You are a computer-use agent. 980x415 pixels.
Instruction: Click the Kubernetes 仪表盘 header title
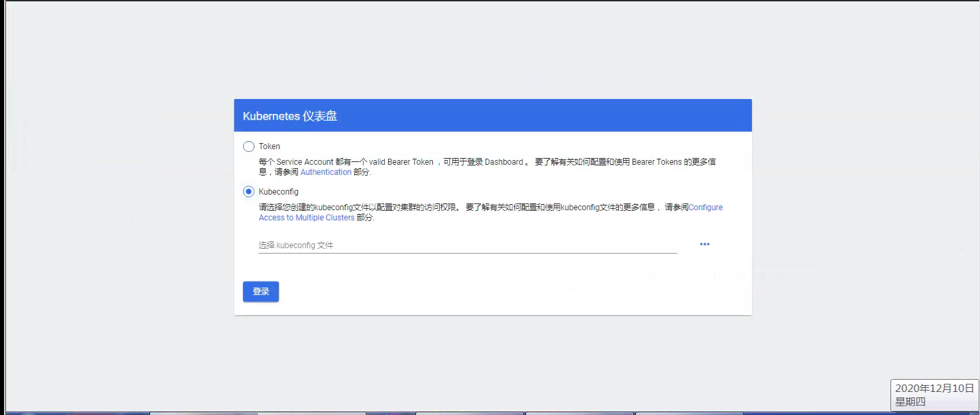(290, 116)
